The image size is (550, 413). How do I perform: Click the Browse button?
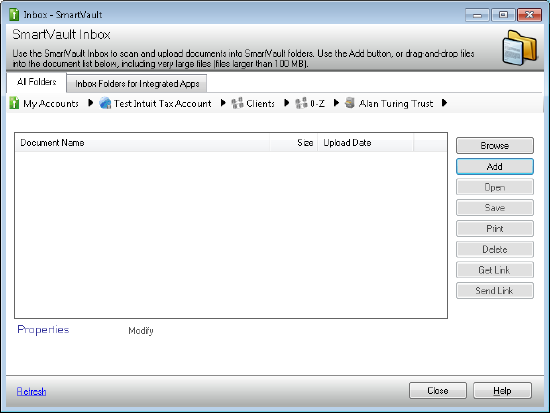click(x=495, y=146)
